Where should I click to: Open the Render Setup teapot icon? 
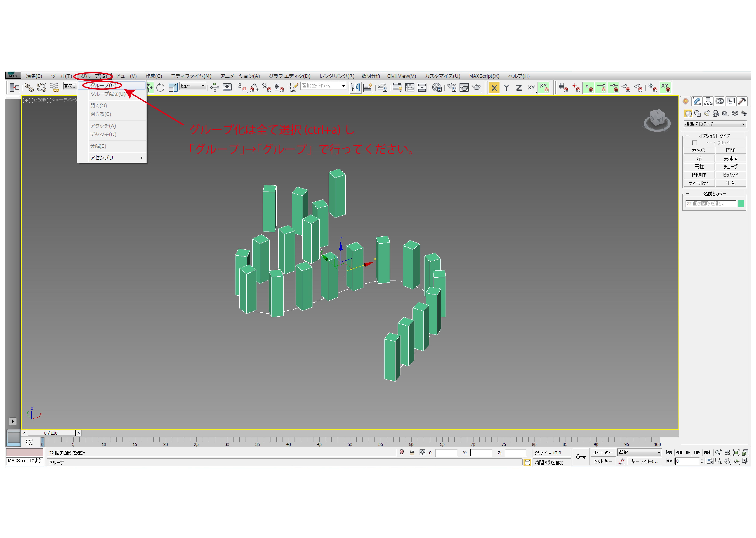[451, 87]
